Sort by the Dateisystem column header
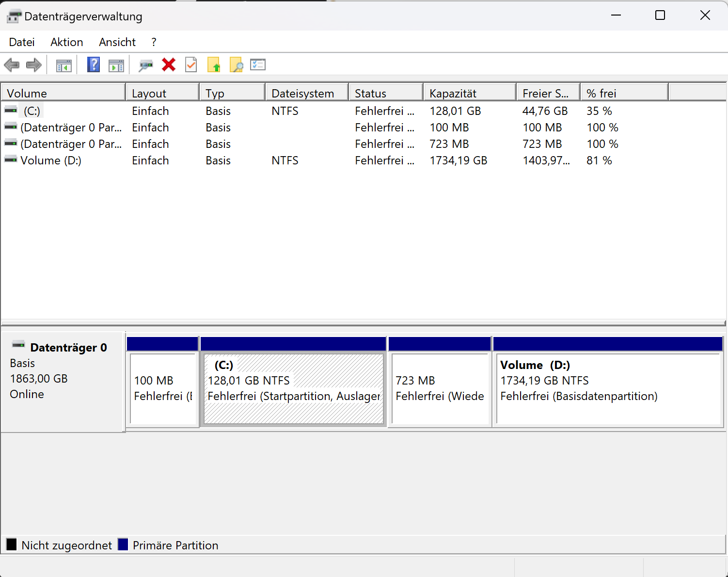 (x=307, y=93)
